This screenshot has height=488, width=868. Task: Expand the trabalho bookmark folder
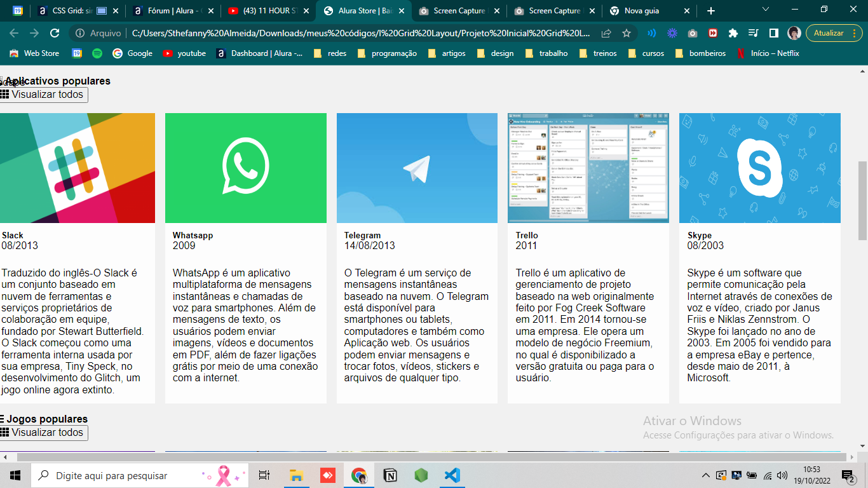pyautogui.click(x=546, y=53)
